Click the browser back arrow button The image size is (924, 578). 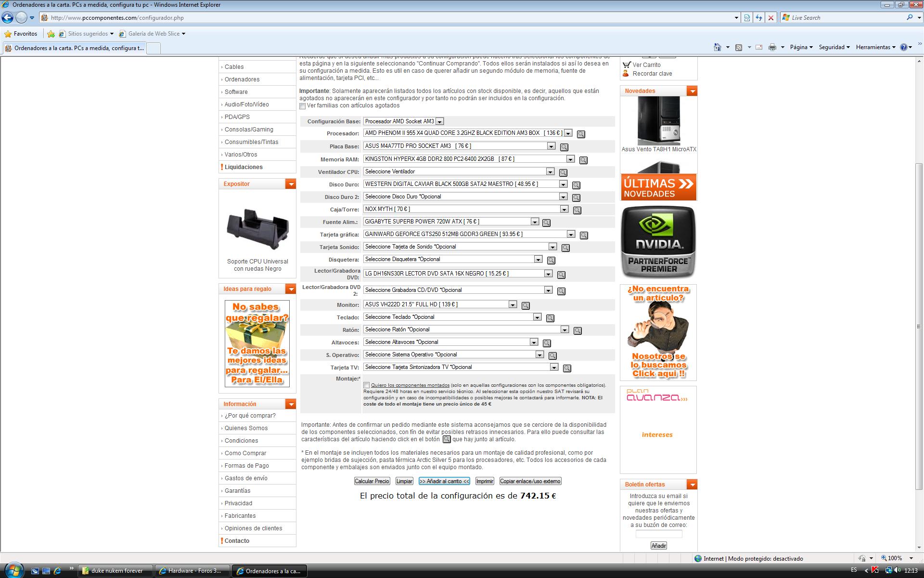7,18
